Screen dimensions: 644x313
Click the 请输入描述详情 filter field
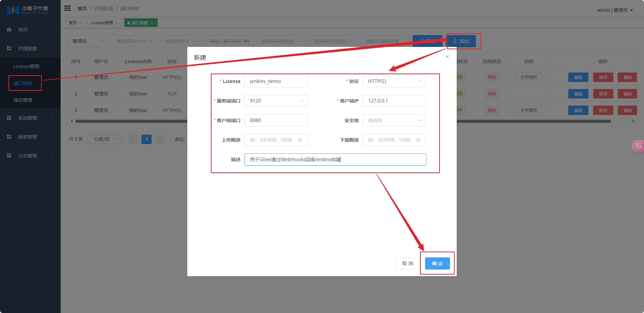point(385,41)
